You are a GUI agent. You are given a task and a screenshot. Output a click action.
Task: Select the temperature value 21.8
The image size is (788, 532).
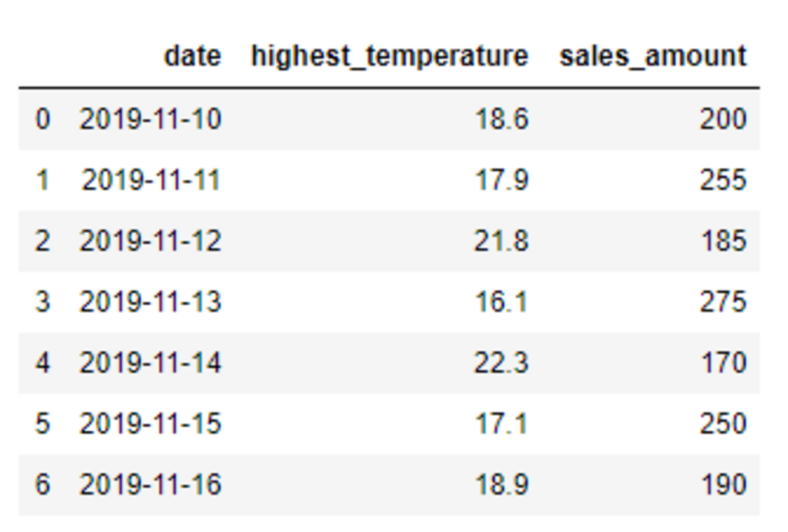coord(501,241)
